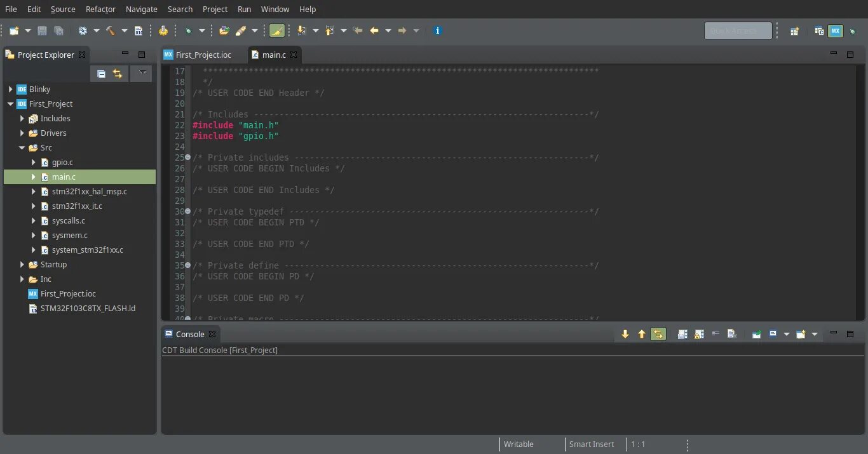The width and height of the screenshot is (868, 454).
Task: Select the Console view tab
Action: pos(190,334)
